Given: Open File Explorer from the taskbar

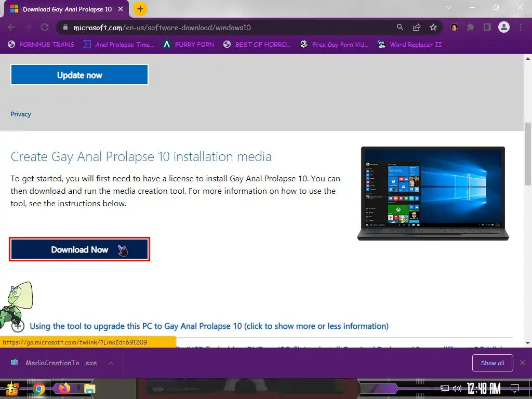Looking at the screenshot, I should coord(89,389).
